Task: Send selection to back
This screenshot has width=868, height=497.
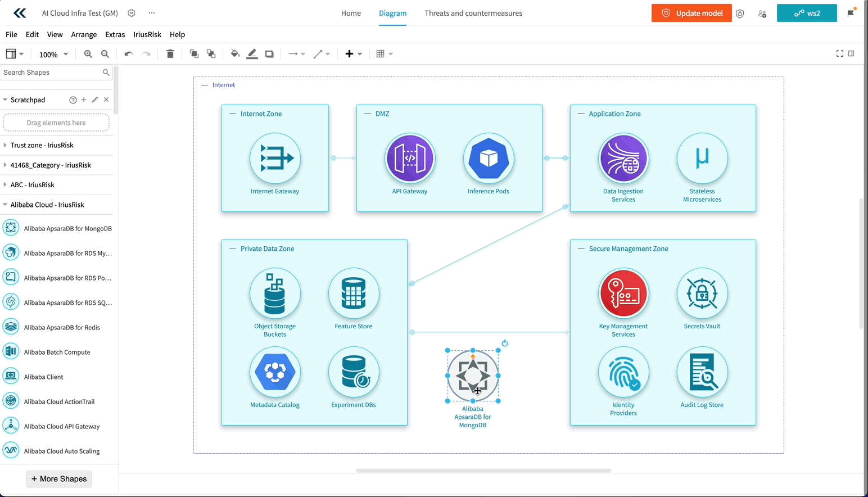Action: 211,54
